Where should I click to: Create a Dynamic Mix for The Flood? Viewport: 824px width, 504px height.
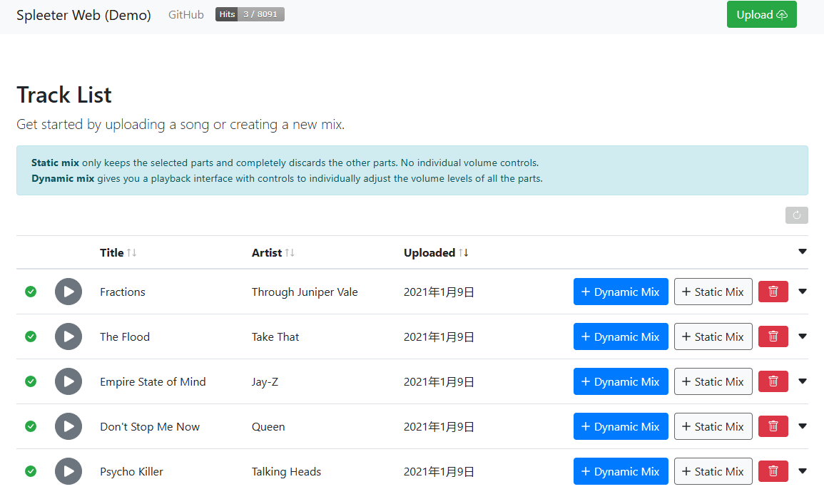(621, 336)
